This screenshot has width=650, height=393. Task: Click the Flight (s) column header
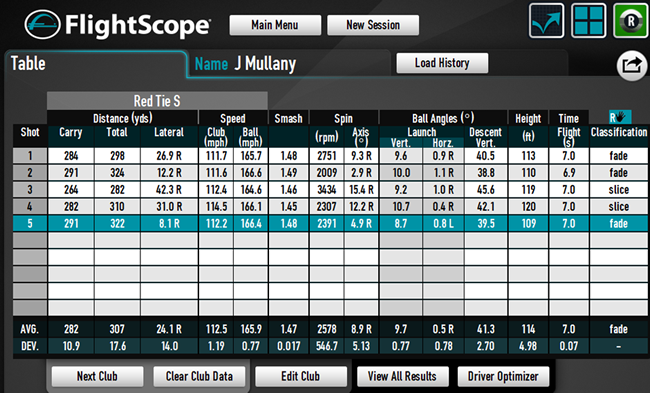pos(569,137)
